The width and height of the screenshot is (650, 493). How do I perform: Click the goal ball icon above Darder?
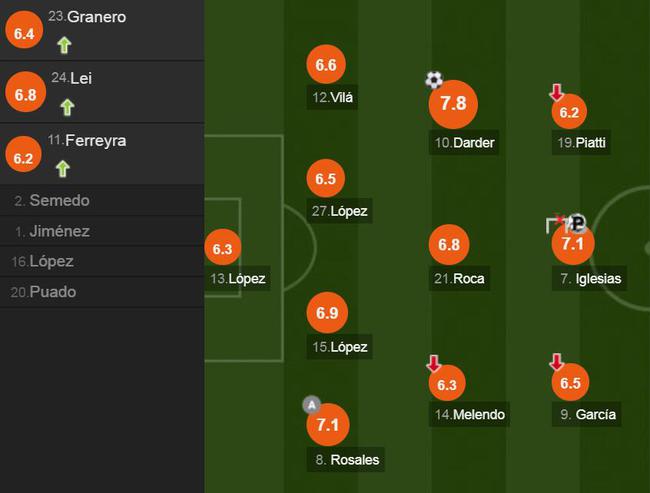(434, 80)
